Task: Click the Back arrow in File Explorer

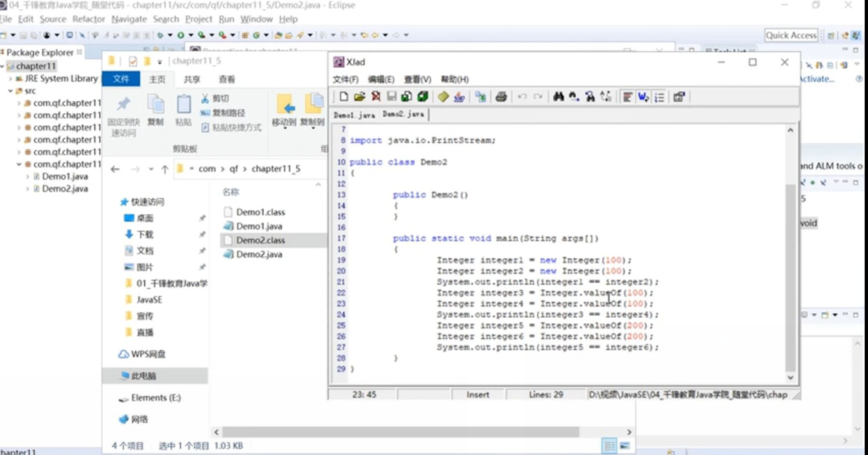Action: (115, 169)
